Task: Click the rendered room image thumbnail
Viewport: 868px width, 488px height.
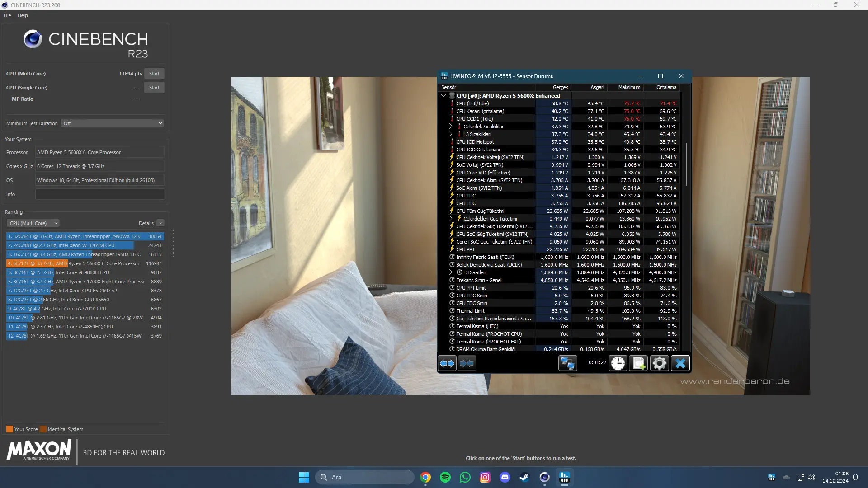Action: pyautogui.click(x=520, y=236)
